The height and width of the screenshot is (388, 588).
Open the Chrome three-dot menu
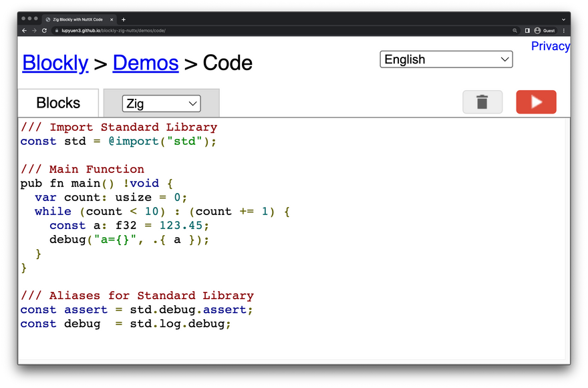click(x=564, y=31)
